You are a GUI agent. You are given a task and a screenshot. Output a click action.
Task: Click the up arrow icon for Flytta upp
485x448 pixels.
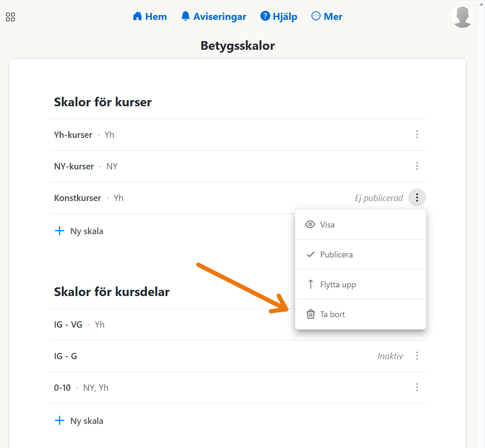coord(311,284)
